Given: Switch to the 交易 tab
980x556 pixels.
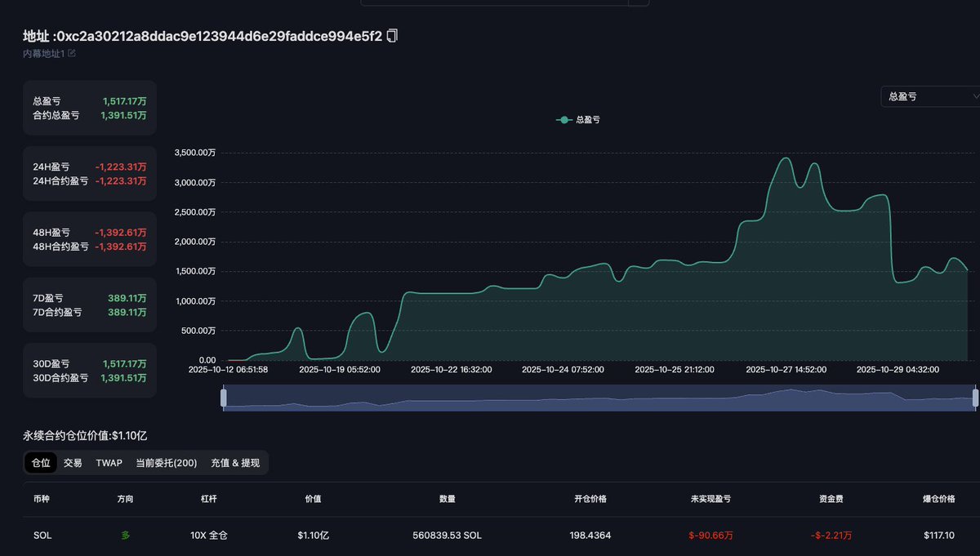Looking at the screenshot, I should [x=73, y=463].
